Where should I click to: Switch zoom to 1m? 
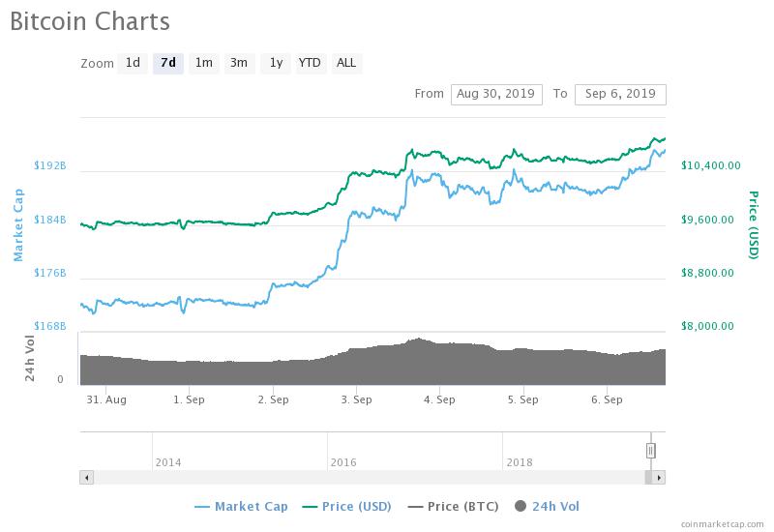coord(204,63)
